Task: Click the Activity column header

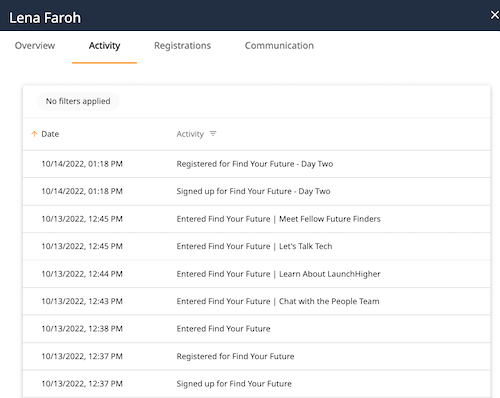Action: [190, 134]
